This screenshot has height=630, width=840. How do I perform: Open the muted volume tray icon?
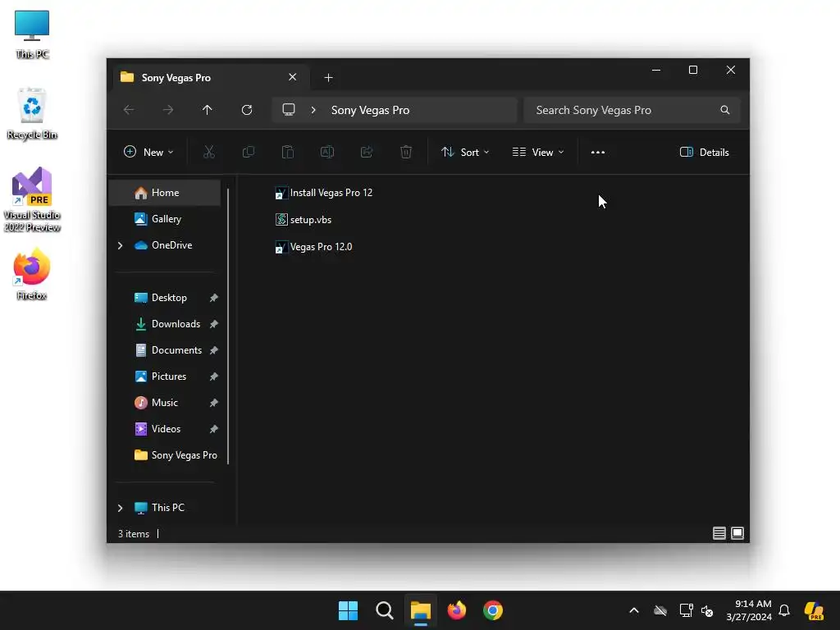(707, 610)
